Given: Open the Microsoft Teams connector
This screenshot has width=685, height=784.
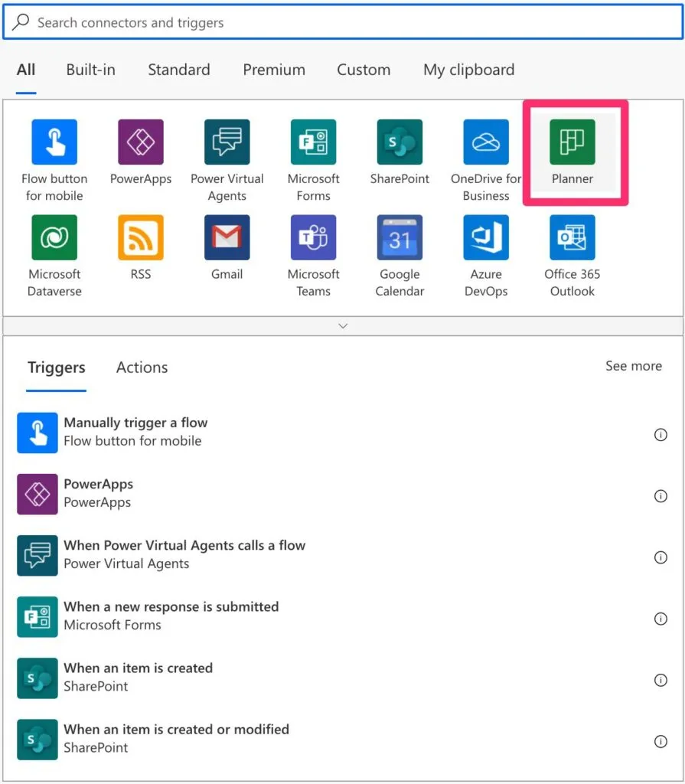Looking at the screenshot, I should coord(313,237).
